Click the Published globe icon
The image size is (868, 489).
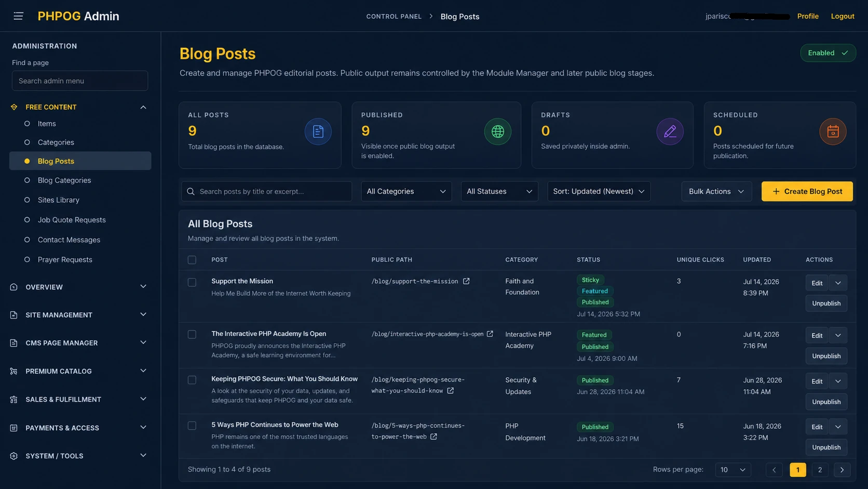pyautogui.click(x=498, y=131)
